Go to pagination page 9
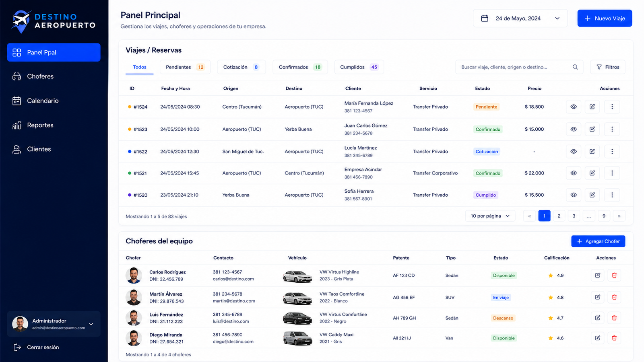Viewport: 644px width, 362px height. (604, 216)
